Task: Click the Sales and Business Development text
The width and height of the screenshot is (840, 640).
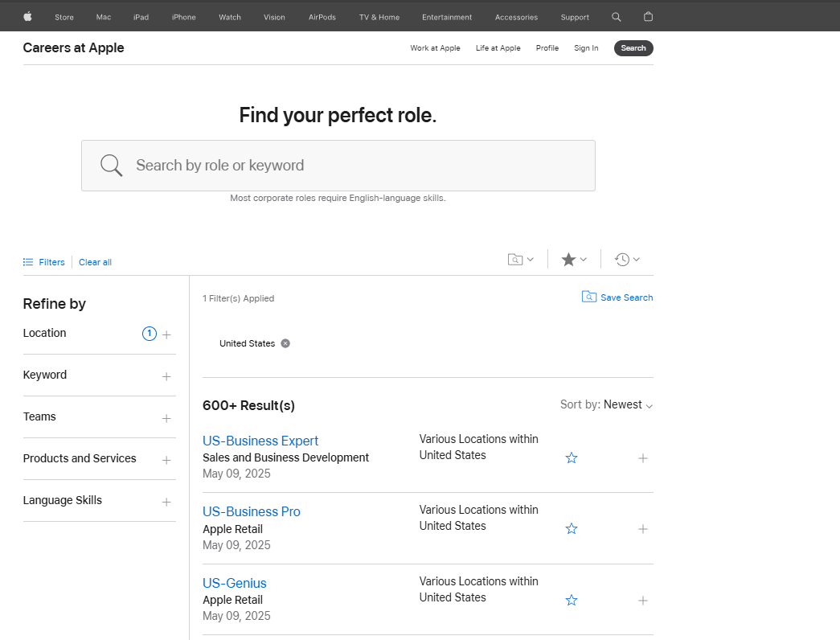Action: pos(285,457)
